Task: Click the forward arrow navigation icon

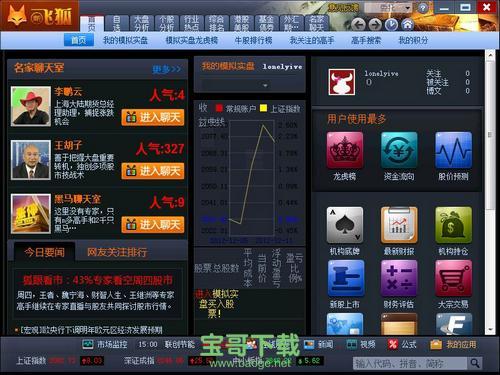Action: click(x=375, y=24)
